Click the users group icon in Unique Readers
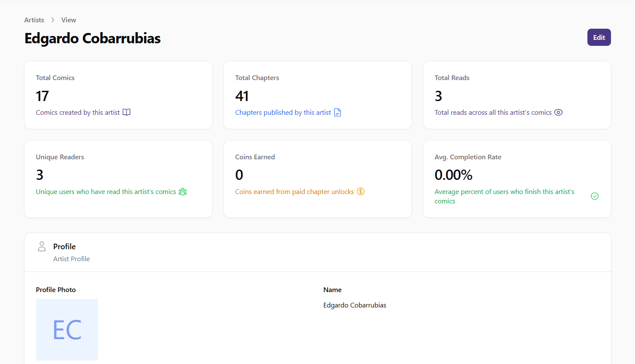Screen dimensions: 635x364 pos(183,191)
